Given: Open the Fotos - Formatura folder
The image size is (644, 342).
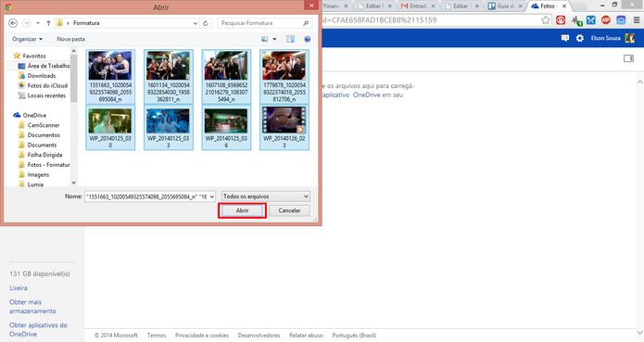Looking at the screenshot, I should (48, 165).
